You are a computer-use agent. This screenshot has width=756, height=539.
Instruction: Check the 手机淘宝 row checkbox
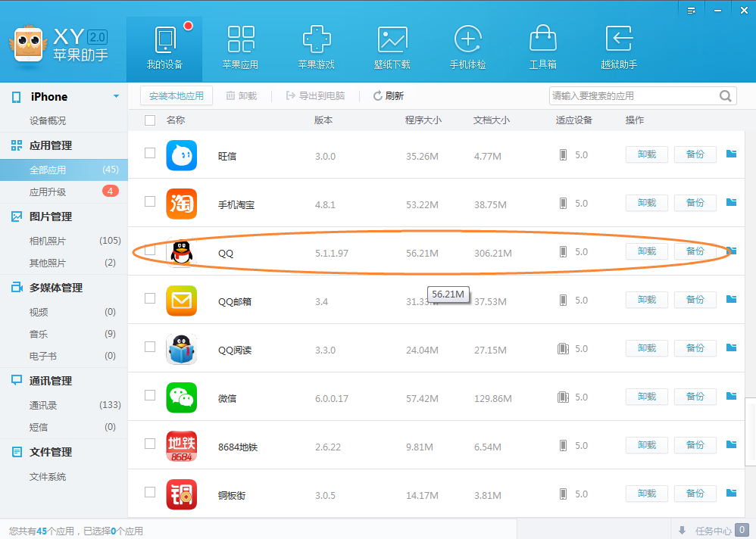click(150, 201)
